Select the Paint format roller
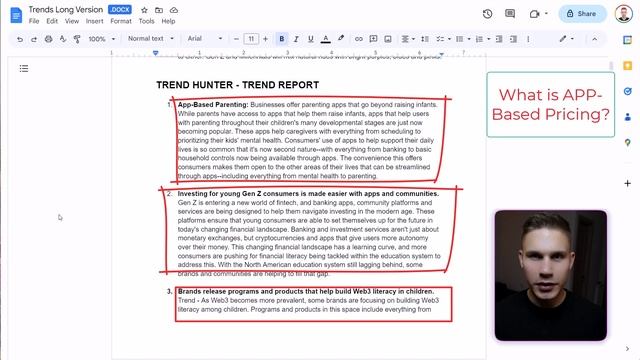Screen dimensions: 640x360 coord(77,39)
